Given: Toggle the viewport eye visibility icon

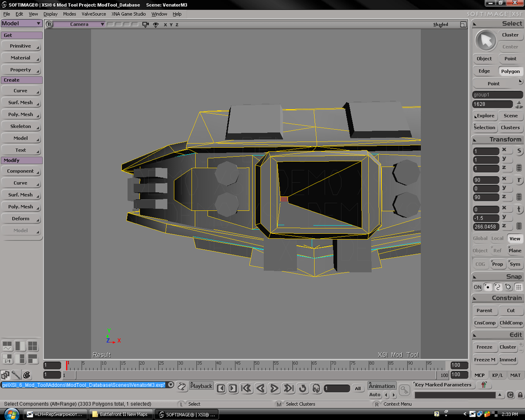Looking at the screenshot, I should 156,25.
